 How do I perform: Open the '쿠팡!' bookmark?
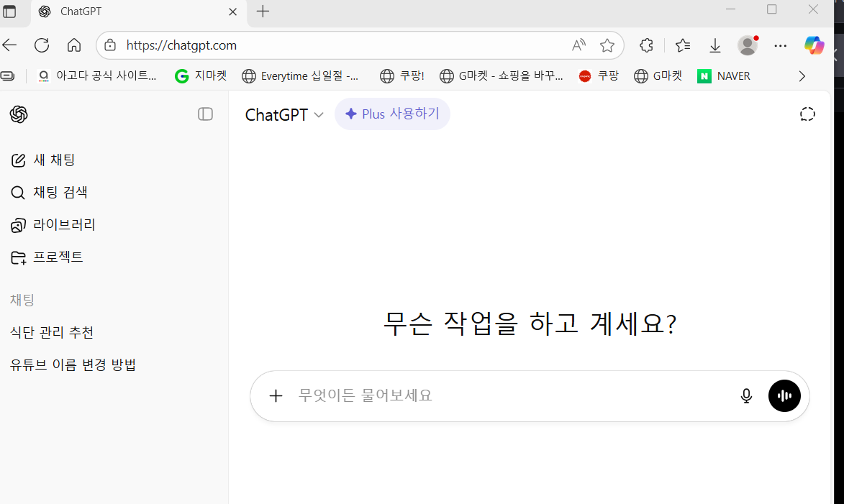401,75
